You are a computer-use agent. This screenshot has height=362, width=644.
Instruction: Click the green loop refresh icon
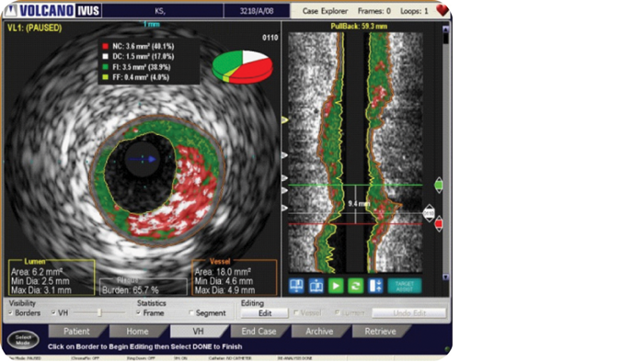pyautogui.click(x=355, y=286)
